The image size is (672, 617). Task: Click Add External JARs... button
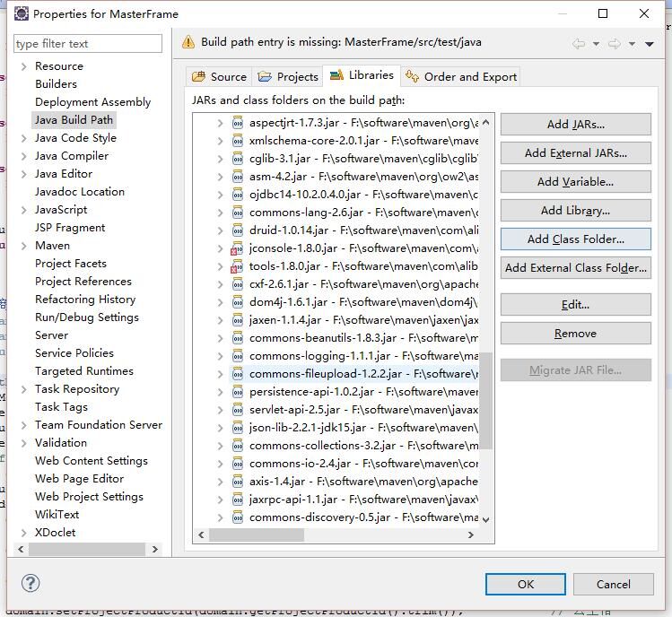coord(576,153)
